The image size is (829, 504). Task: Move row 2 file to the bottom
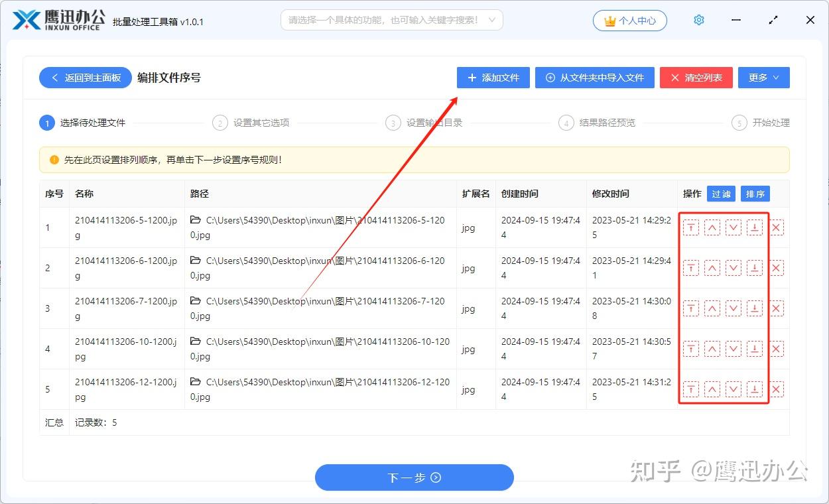point(755,268)
